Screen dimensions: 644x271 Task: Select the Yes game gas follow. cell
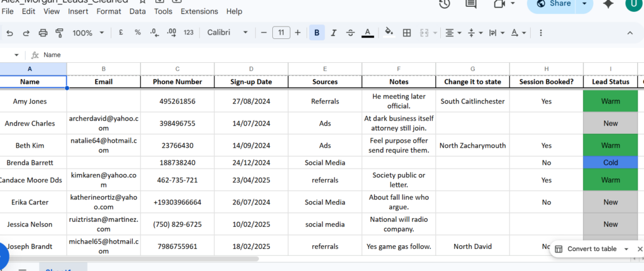[398, 246]
